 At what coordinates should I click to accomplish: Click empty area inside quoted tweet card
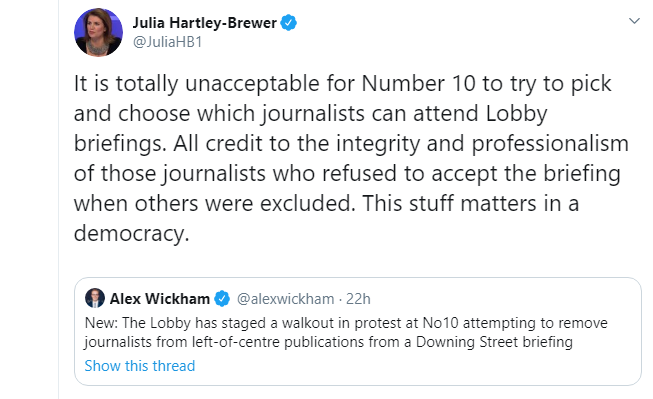click(416, 367)
